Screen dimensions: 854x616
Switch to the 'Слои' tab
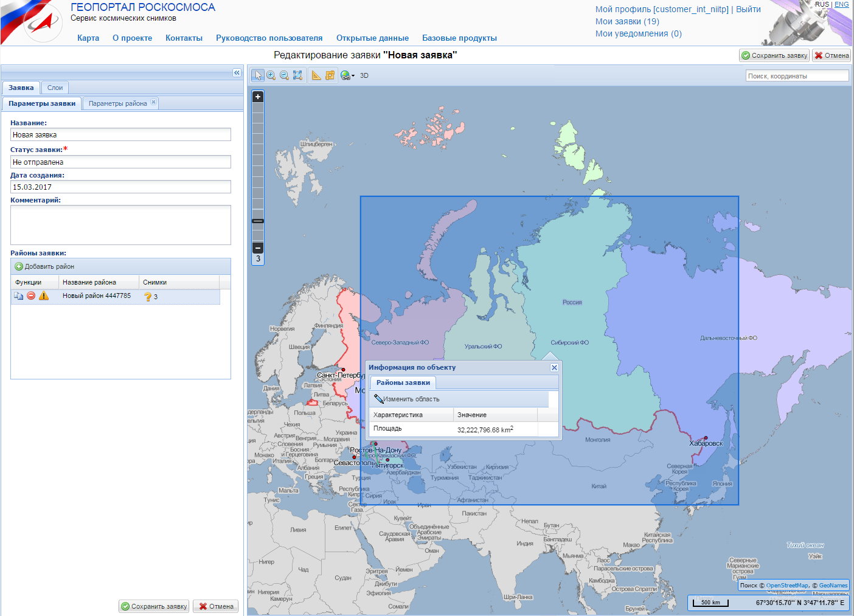coord(55,88)
